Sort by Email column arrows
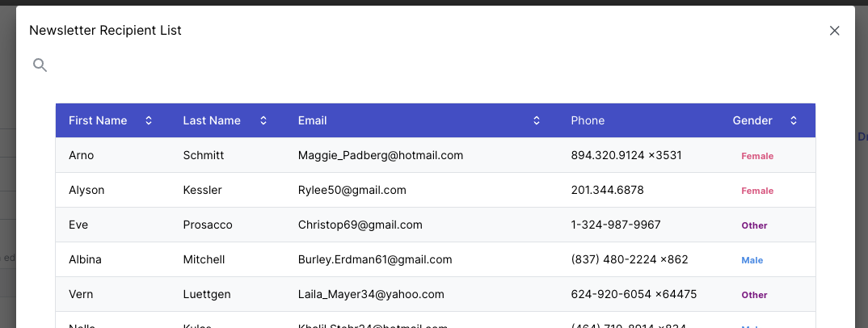The height and width of the screenshot is (328, 868). [537, 120]
